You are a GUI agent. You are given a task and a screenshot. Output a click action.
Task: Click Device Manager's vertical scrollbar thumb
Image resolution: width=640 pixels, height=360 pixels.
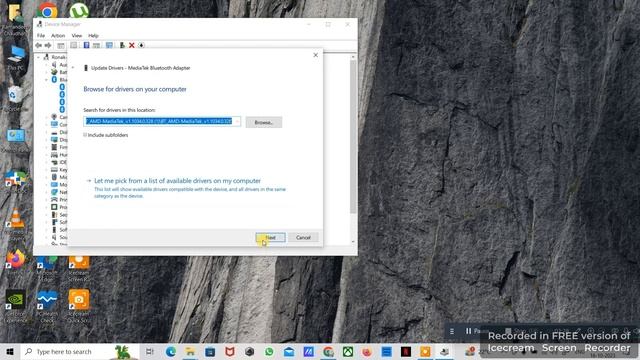[x=353, y=137]
